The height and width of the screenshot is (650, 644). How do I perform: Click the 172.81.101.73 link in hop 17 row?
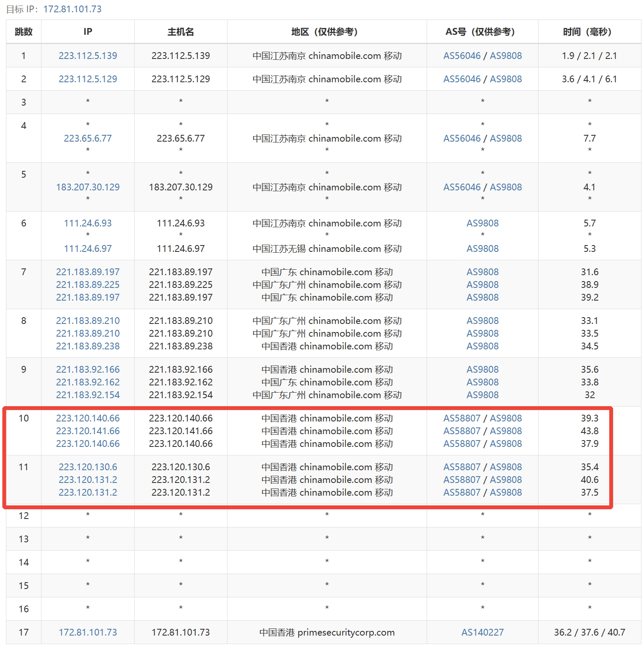(88, 632)
